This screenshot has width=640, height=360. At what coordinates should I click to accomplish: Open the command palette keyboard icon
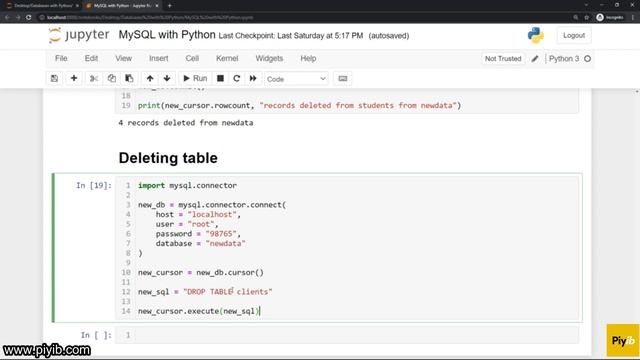343,78
